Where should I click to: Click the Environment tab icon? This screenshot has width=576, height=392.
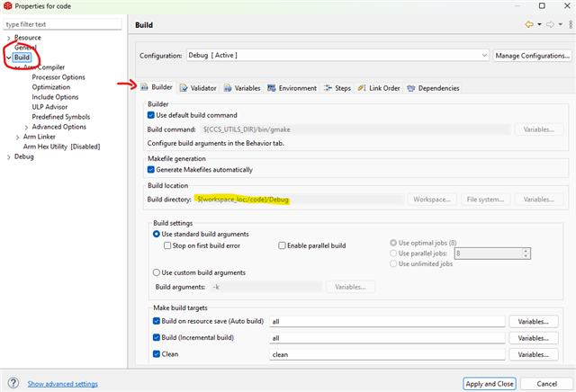(x=272, y=88)
